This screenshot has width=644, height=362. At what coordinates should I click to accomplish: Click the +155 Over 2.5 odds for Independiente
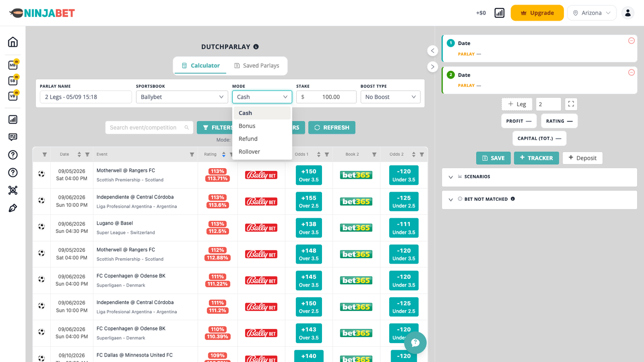[309, 202]
